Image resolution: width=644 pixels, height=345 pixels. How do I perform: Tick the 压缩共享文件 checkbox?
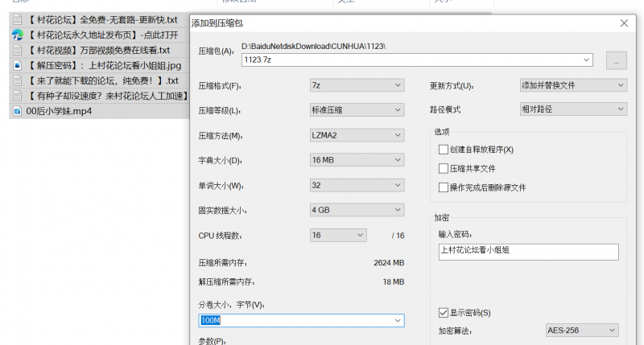click(x=444, y=169)
